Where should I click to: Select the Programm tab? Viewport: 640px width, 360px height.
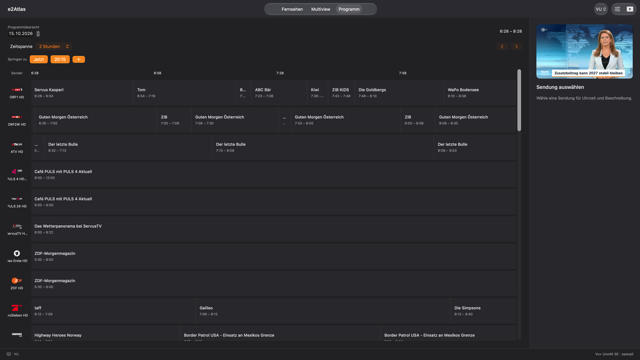(349, 9)
